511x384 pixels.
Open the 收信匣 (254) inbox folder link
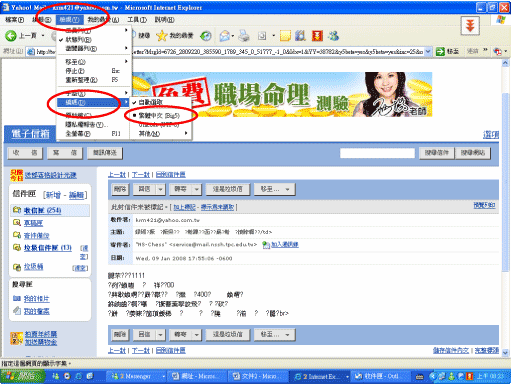(42, 210)
